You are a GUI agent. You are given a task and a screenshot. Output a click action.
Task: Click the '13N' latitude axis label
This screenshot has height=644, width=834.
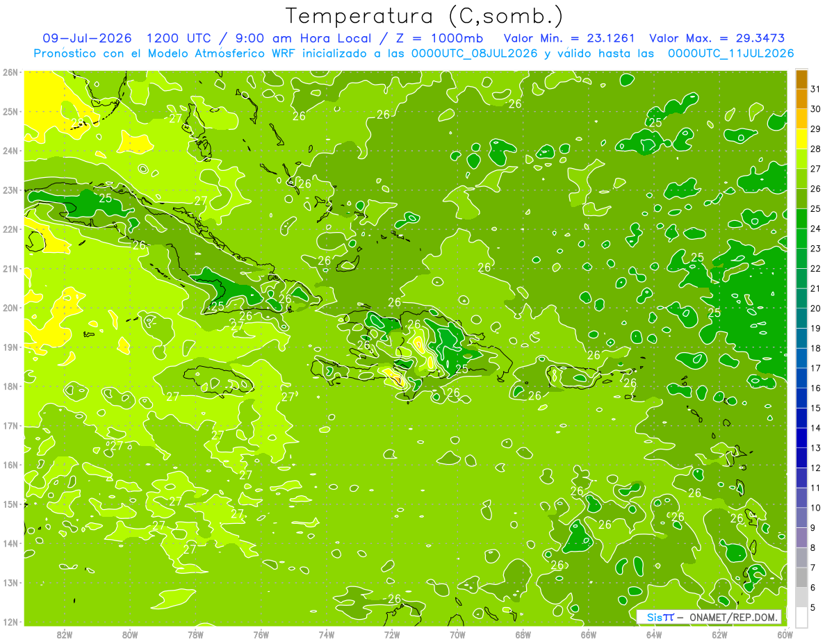[11, 582]
